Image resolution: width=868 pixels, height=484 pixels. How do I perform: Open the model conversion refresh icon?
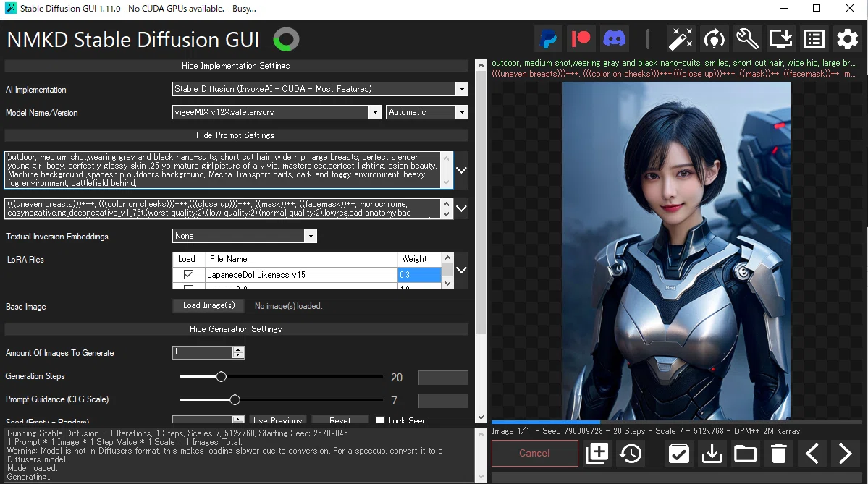pyautogui.click(x=714, y=39)
